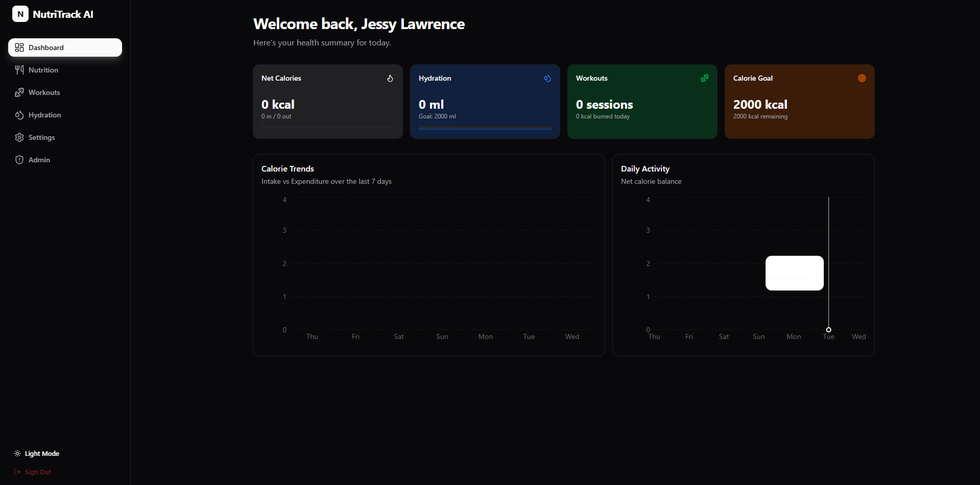Image resolution: width=980 pixels, height=485 pixels.
Task: Click the Nutrition fork-and-knife icon
Action: coord(19,70)
